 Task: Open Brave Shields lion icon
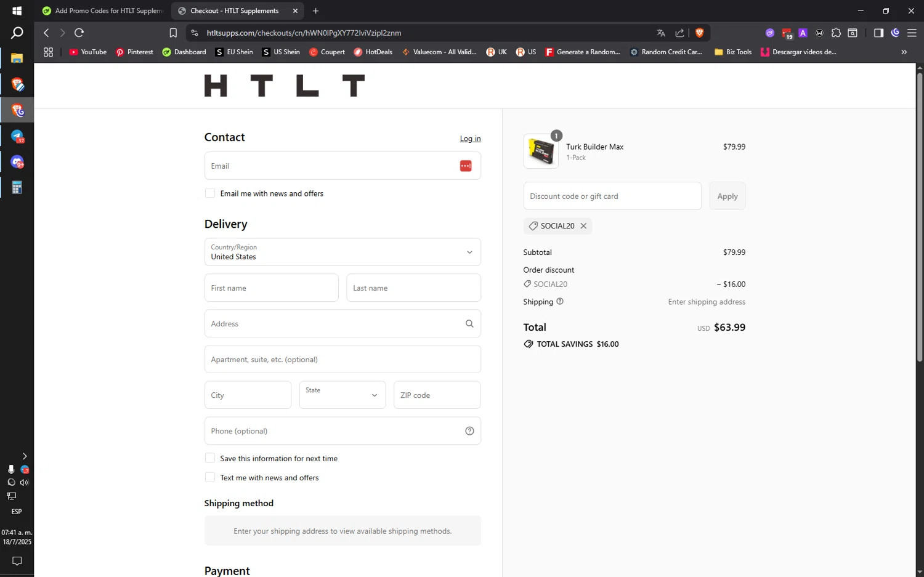click(x=699, y=33)
